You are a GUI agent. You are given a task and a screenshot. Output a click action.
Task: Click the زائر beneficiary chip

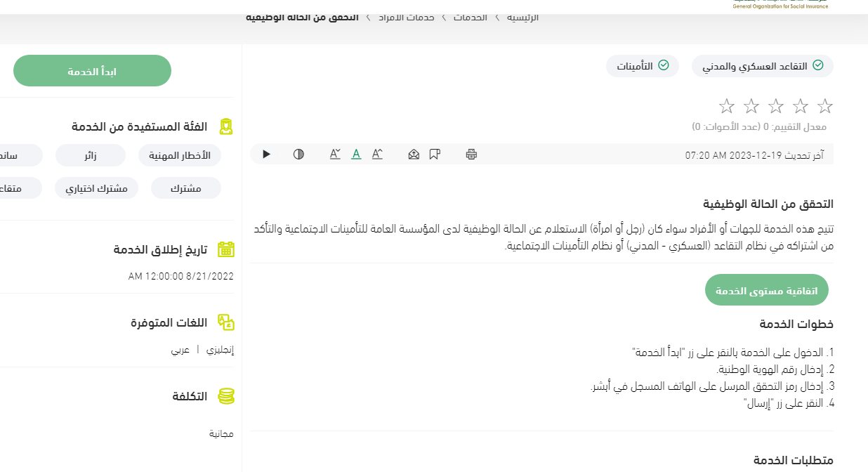[x=91, y=155]
